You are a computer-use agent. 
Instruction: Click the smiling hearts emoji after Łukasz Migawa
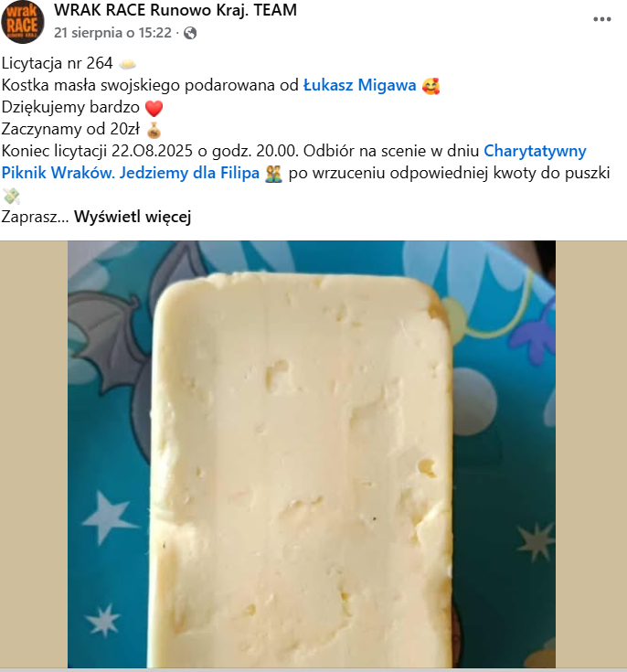[430, 86]
